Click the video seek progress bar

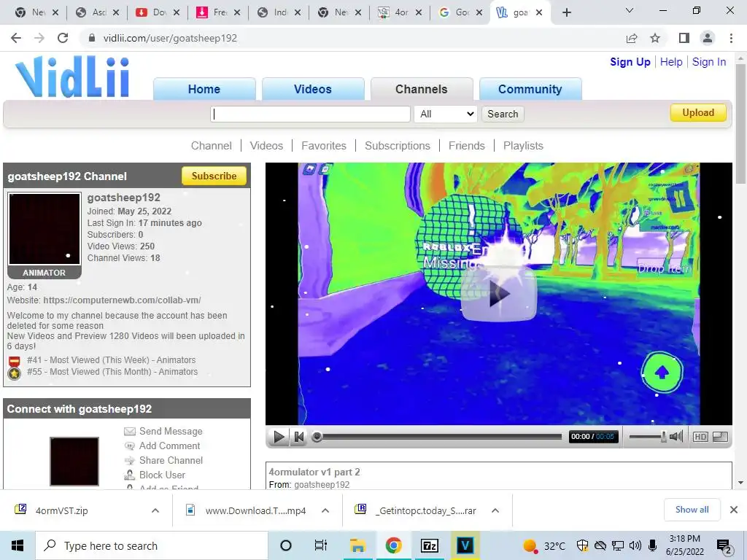pyautogui.click(x=437, y=437)
